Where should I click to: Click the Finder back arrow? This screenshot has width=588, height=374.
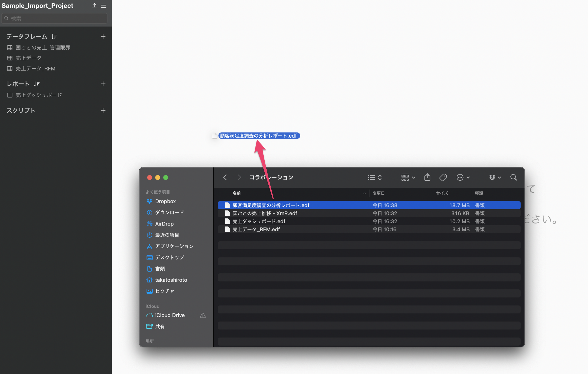(225, 177)
